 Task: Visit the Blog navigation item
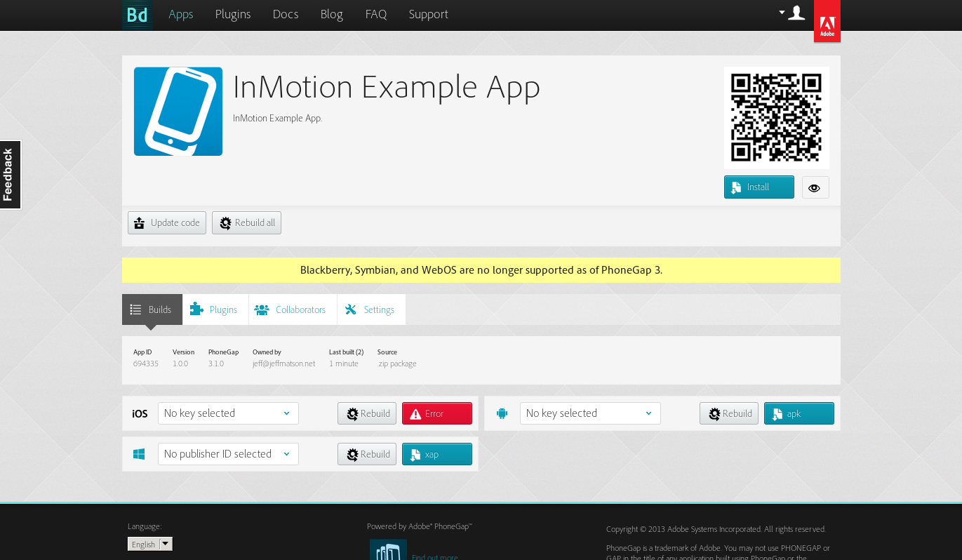point(332,14)
